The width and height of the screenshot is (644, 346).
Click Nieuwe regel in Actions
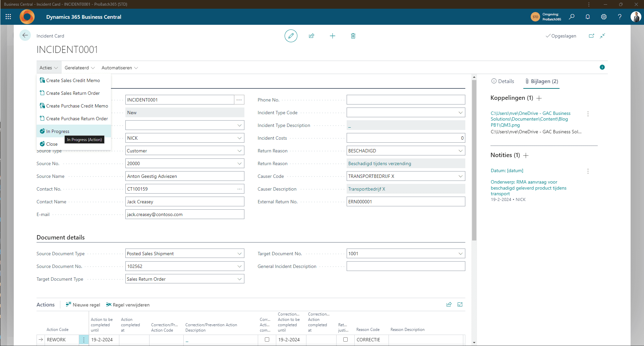pyautogui.click(x=83, y=305)
